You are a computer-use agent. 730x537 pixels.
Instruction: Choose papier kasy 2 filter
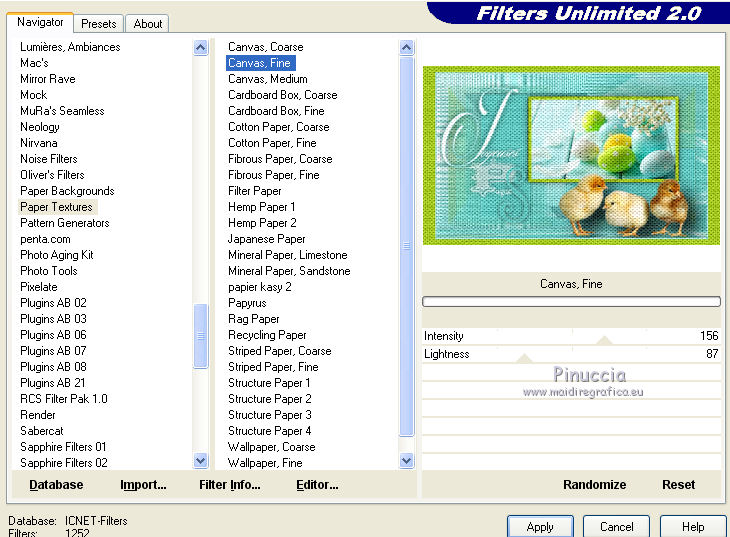tap(259, 287)
